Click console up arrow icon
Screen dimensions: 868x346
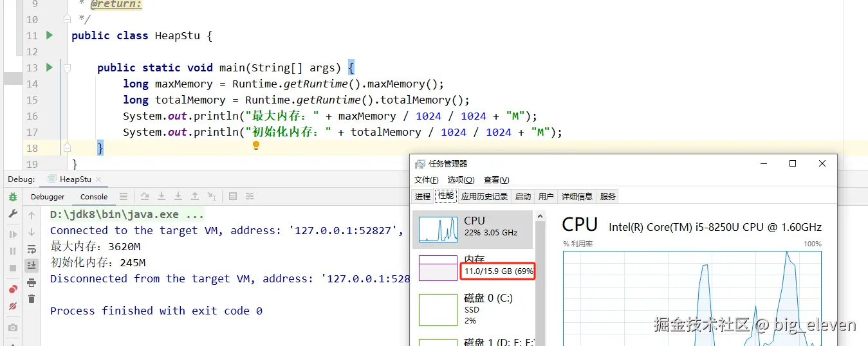coord(32,215)
